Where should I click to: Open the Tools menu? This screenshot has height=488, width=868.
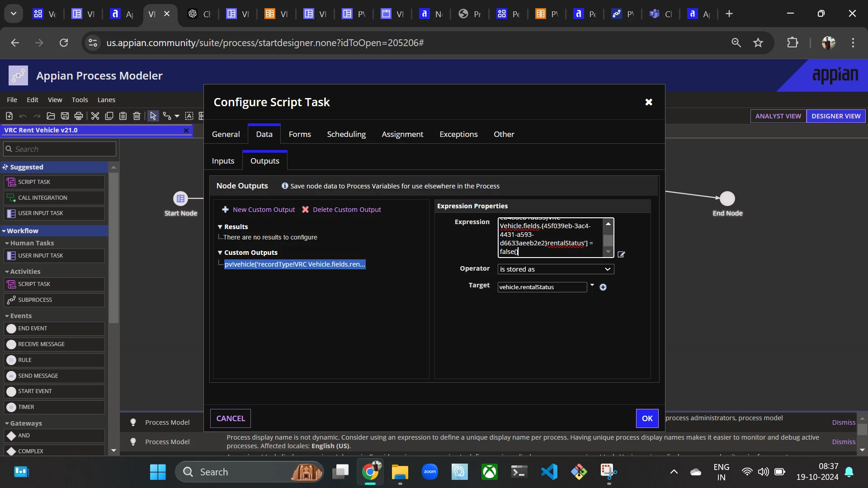click(x=80, y=100)
